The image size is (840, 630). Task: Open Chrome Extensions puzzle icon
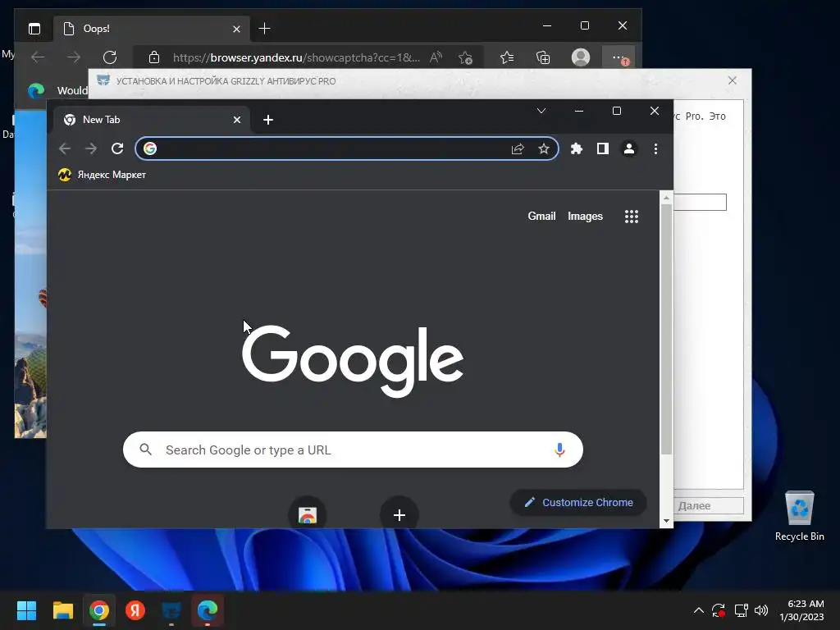577,148
